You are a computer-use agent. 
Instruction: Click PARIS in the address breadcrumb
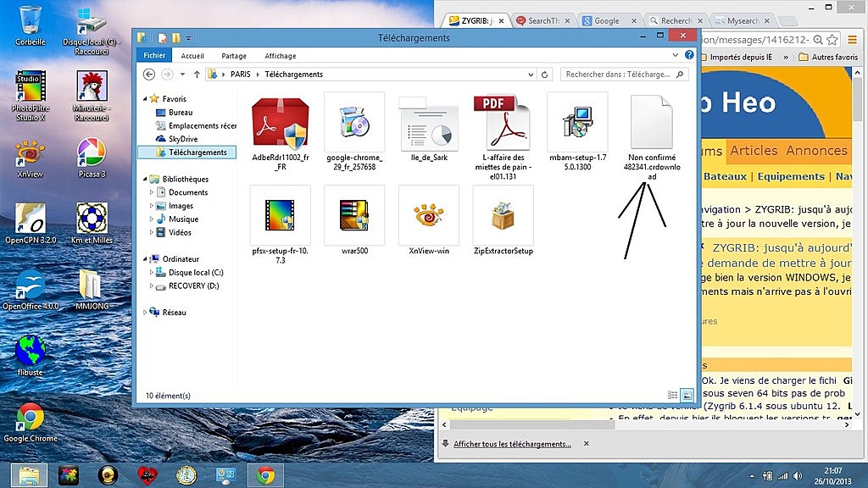[x=240, y=75]
